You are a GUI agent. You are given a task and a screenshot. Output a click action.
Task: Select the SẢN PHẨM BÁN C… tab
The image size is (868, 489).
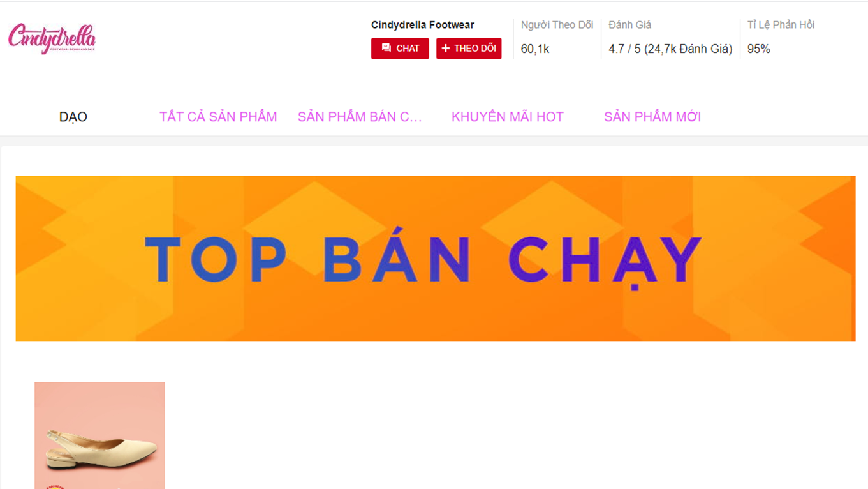[x=360, y=117]
